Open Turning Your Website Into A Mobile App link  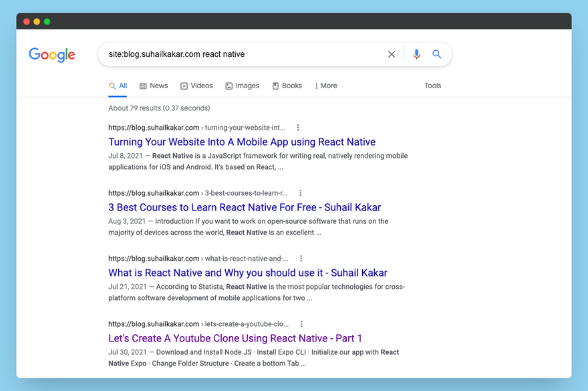pos(242,142)
